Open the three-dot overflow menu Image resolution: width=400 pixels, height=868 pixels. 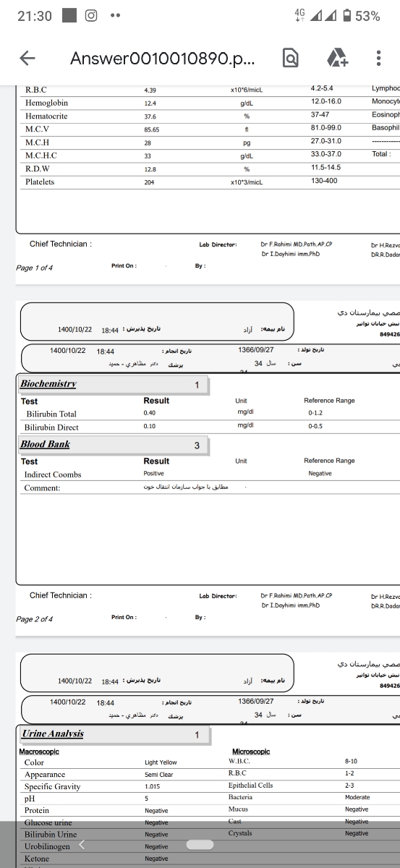click(x=378, y=59)
